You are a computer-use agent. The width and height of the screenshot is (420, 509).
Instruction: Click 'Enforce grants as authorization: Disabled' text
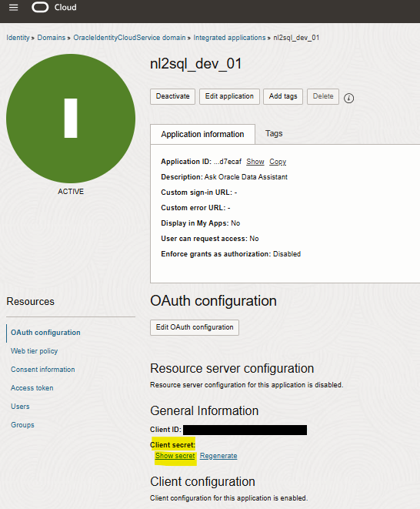click(231, 254)
